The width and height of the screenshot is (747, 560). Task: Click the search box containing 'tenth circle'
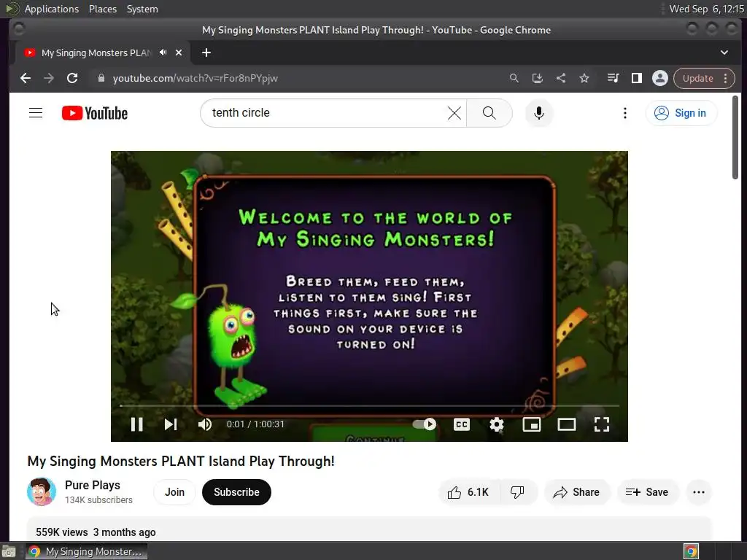(x=326, y=113)
